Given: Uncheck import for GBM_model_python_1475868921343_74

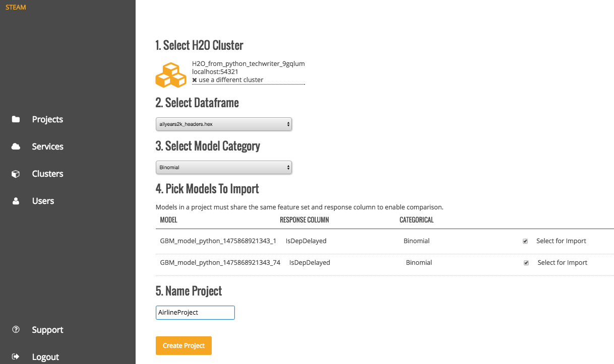Looking at the screenshot, I should point(526,263).
